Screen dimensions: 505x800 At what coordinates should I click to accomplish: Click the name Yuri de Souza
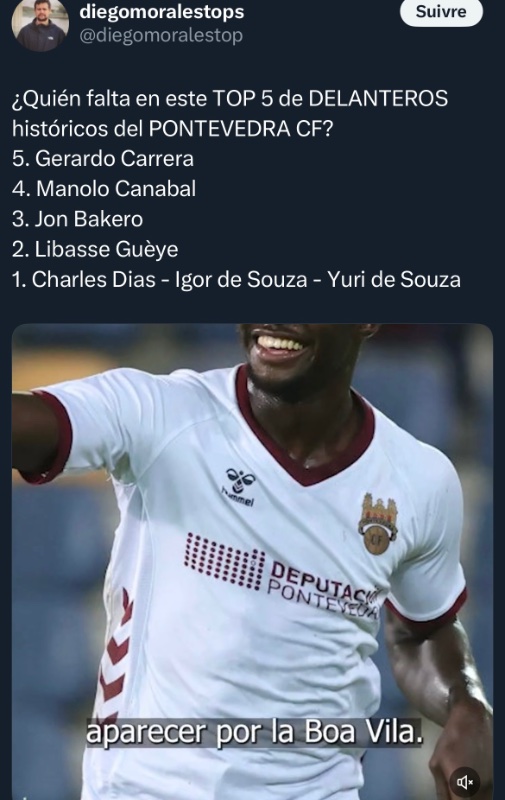[x=393, y=280]
